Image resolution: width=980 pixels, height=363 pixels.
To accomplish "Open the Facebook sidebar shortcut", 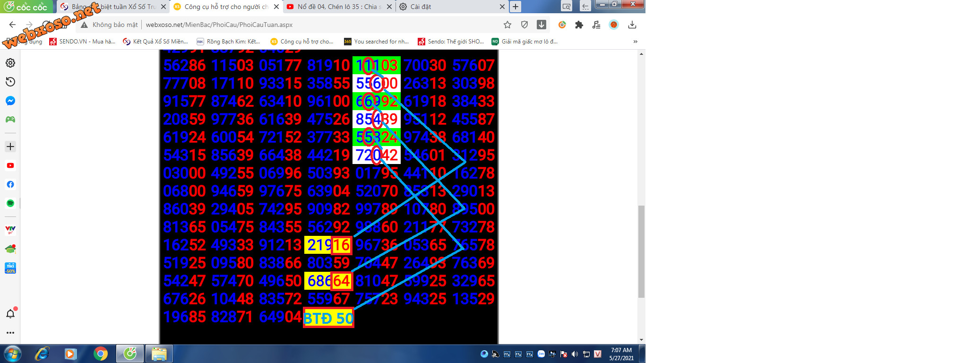I will pos(10,184).
